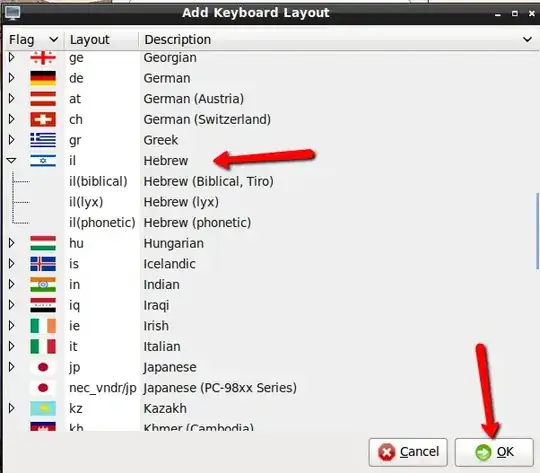540x473 pixels.
Task: Select the Icelandic description text
Action: point(169,264)
